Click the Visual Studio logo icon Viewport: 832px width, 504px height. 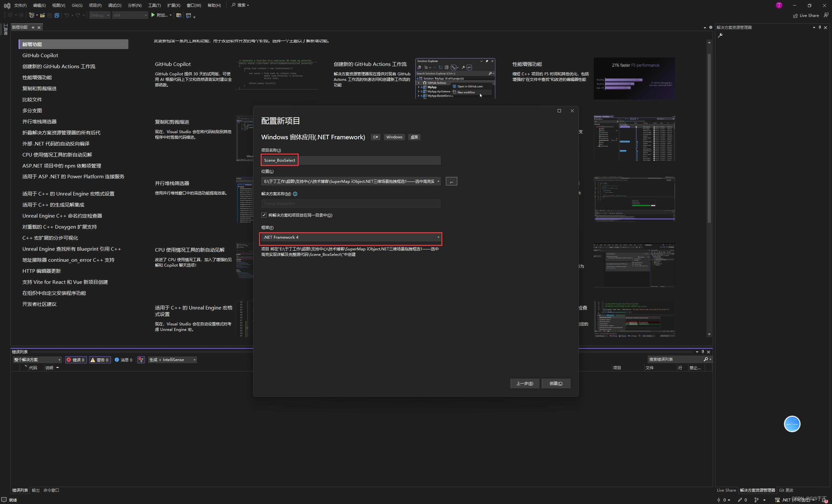tap(7, 6)
